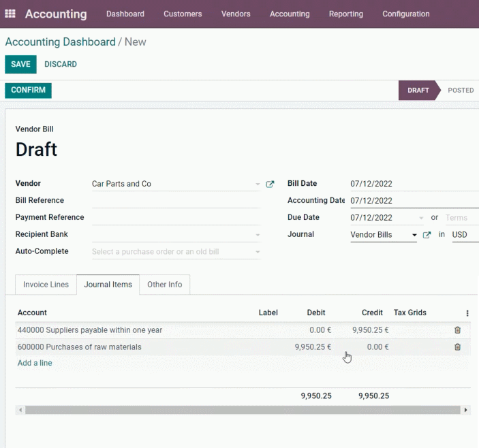This screenshot has height=448, width=479.
Task: Expand the Auto-Complete dropdown arrow
Action: tap(258, 252)
